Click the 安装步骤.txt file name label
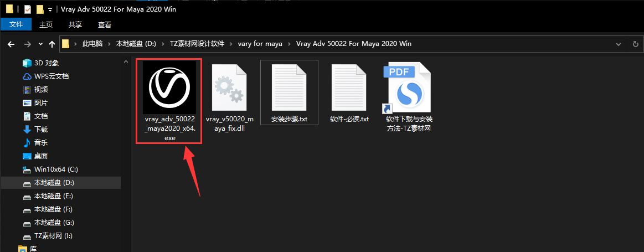This screenshot has width=644, height=252. [289, 119]
